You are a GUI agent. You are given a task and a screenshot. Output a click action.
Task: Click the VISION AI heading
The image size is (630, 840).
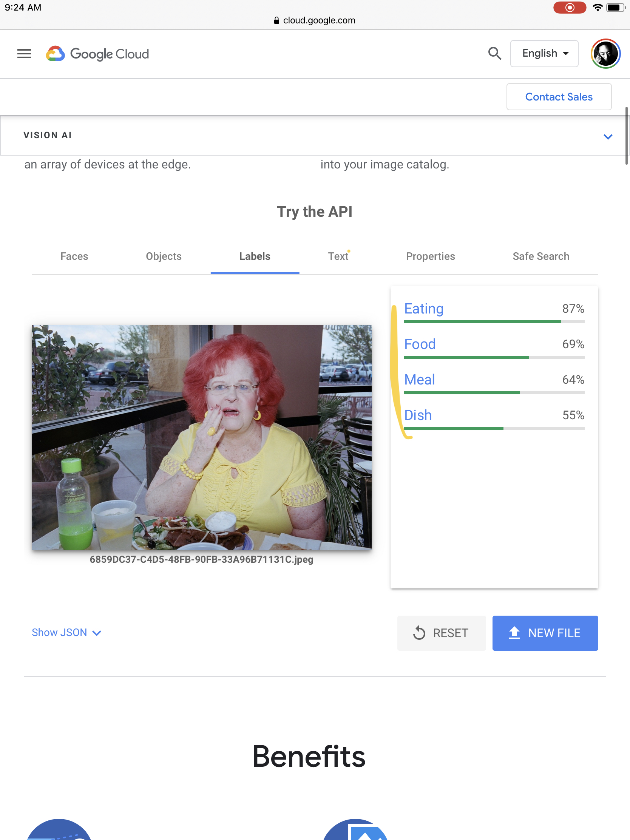coord(48,135)
